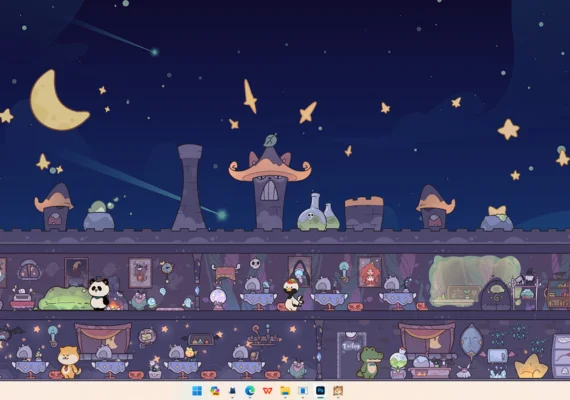Screen dimensions: 570x400
Task: Click the orange shiba dog character
Action: 69,362
